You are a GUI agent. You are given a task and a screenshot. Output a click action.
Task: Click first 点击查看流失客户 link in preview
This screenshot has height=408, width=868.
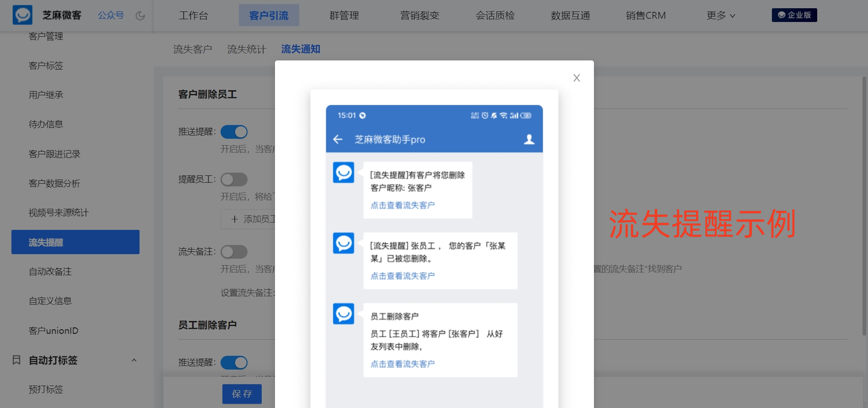point(403,205)
